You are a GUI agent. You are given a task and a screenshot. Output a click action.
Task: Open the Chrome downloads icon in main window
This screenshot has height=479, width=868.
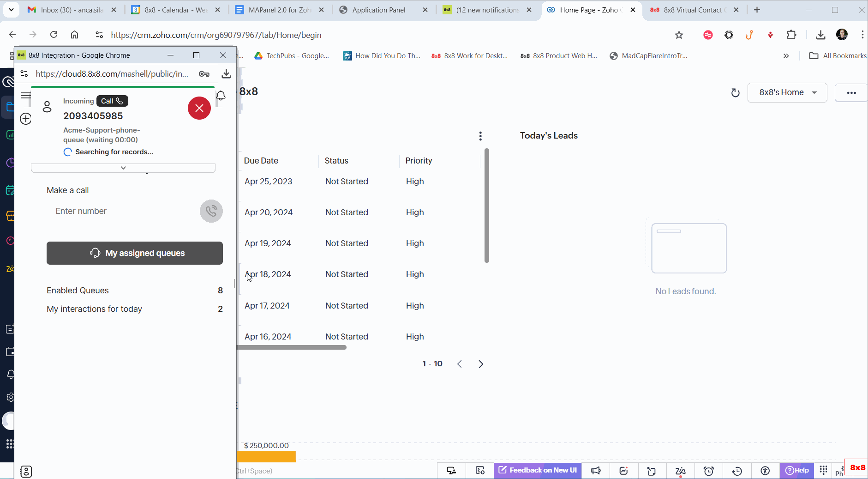[x=820, y=35]
